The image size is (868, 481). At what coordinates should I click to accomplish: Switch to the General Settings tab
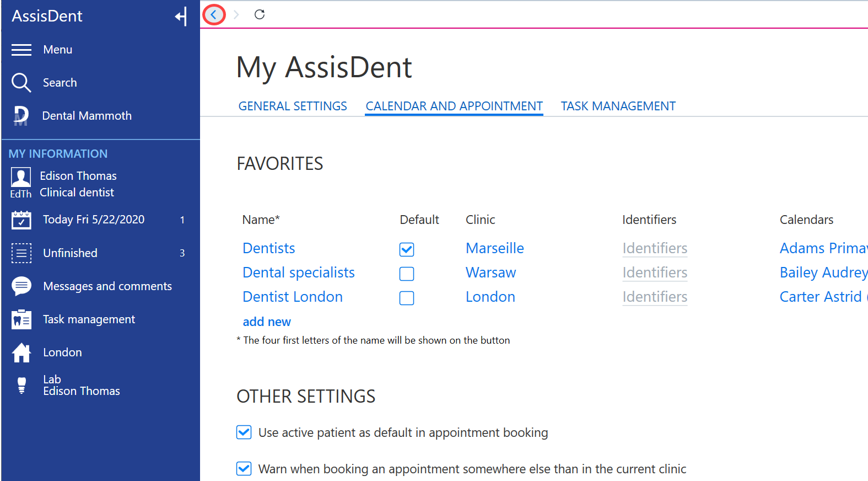point(293,106)
